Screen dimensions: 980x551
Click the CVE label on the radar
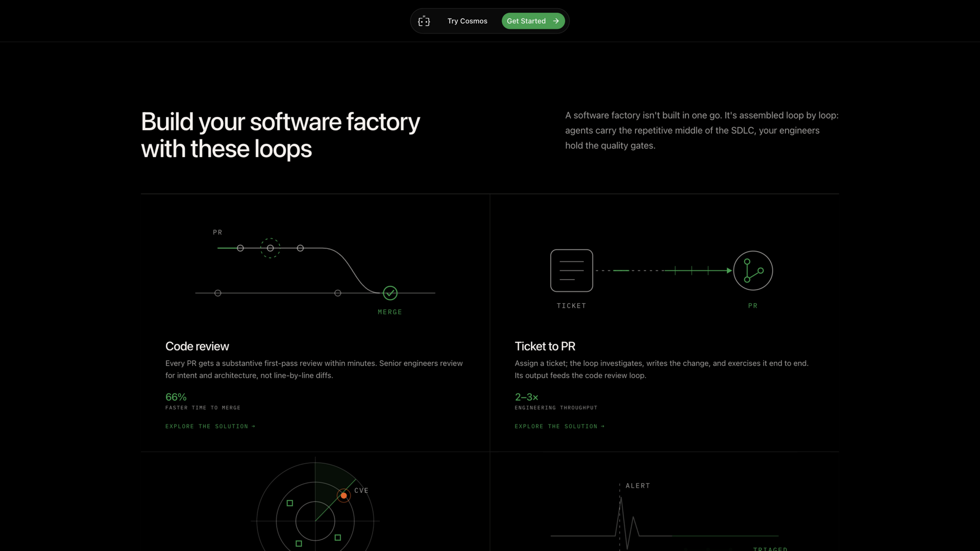pyautogui.click(x=361, y=490)
